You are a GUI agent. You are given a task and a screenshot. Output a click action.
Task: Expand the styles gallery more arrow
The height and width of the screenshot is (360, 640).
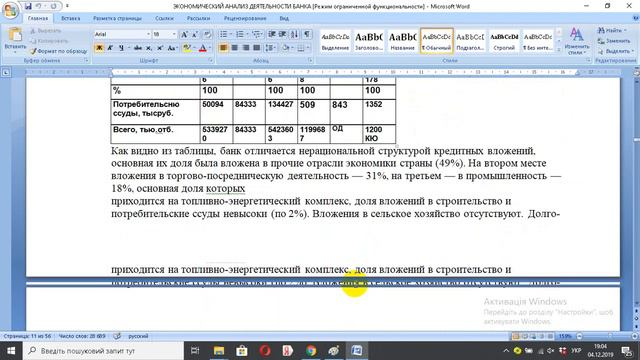[x=559, y=49]
